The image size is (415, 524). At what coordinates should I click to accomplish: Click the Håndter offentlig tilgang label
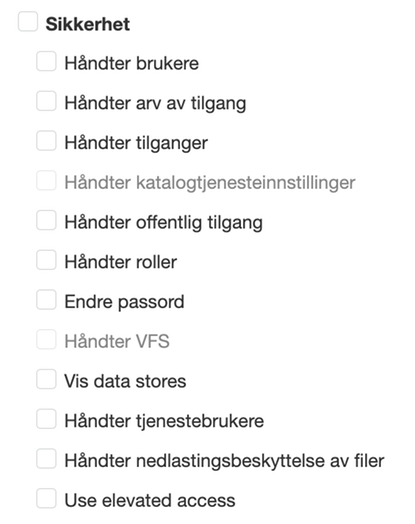(163, 223)
